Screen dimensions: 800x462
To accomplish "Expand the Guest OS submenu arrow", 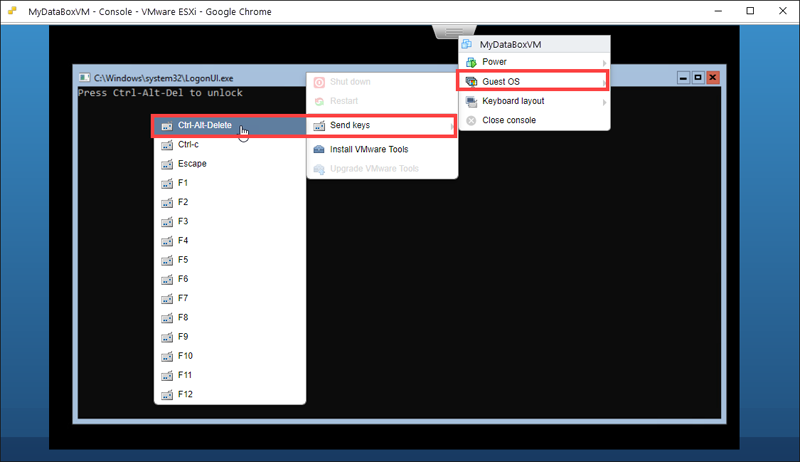I will pos(604,83).
